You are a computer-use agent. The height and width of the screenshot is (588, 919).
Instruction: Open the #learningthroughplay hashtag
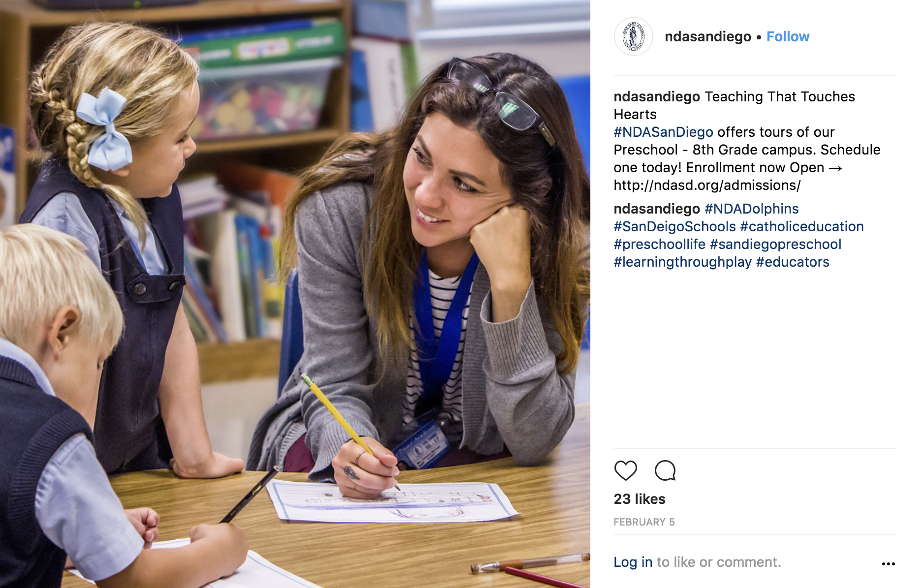point(682,262)
